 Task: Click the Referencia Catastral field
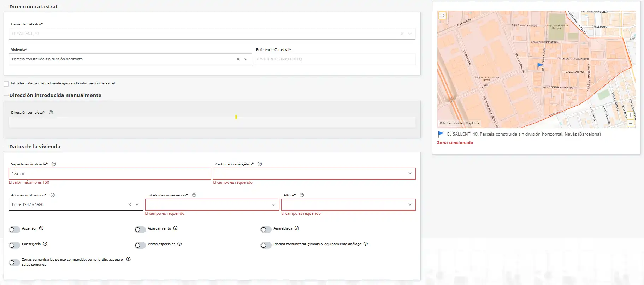pos(335,59)
